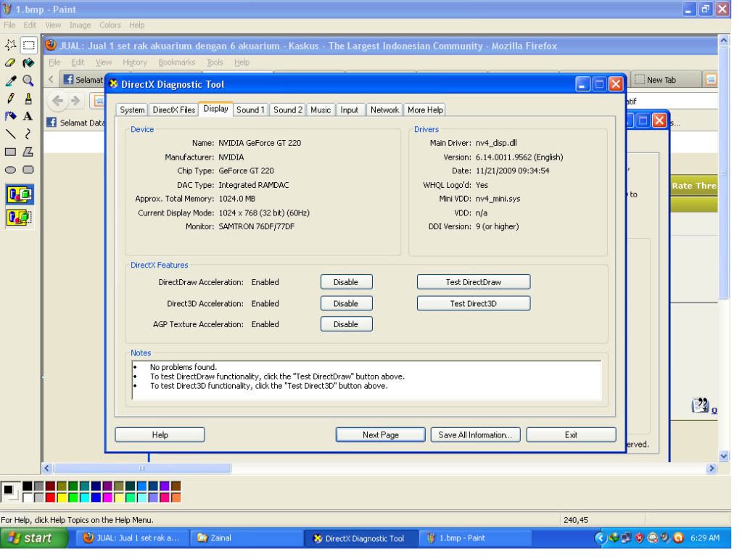Open the Input tab in DirectX tool
742x560 pixels.
pos(349,110)
